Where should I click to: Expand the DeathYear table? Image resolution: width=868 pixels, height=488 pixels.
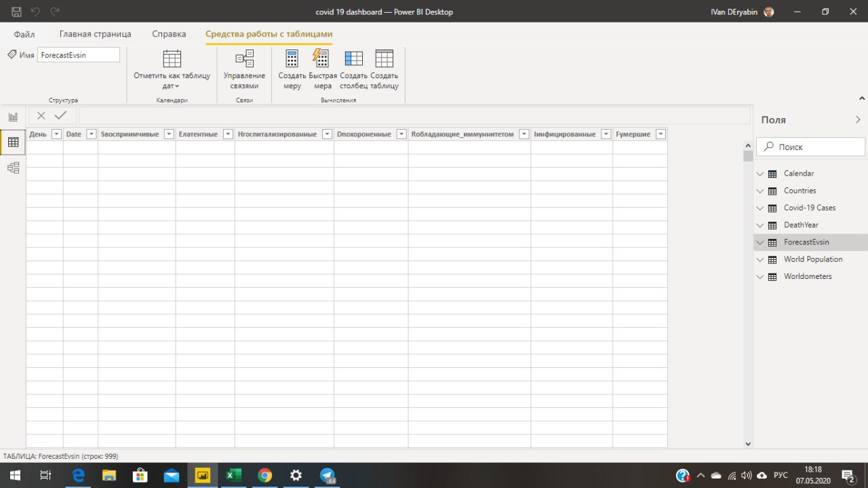point(760,225)
